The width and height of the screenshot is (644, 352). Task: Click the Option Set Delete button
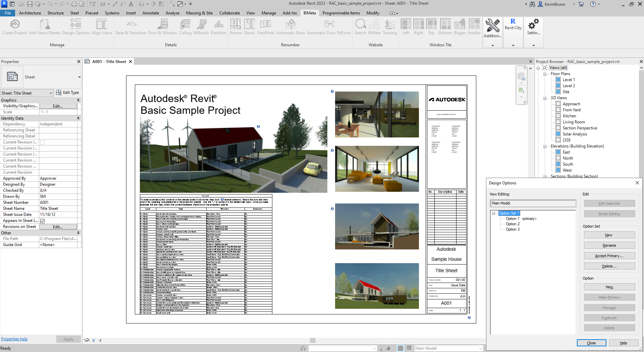coord(609,266)
